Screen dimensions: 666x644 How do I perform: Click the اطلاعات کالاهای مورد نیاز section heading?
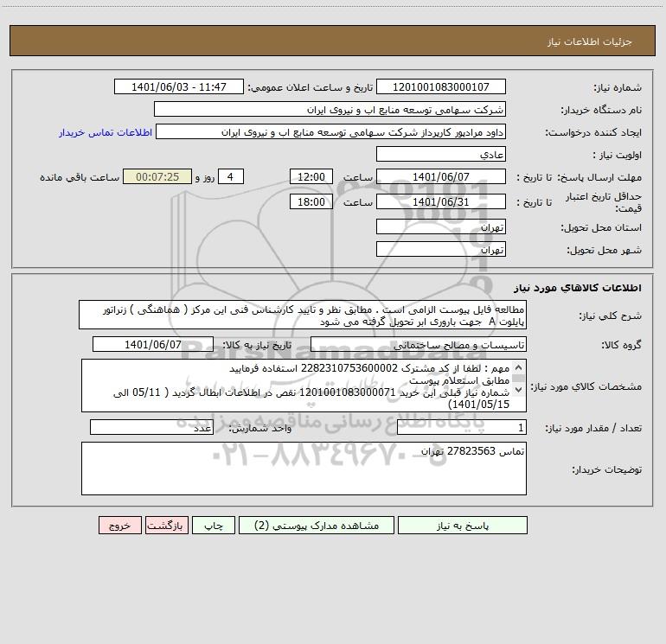point(577,288)
